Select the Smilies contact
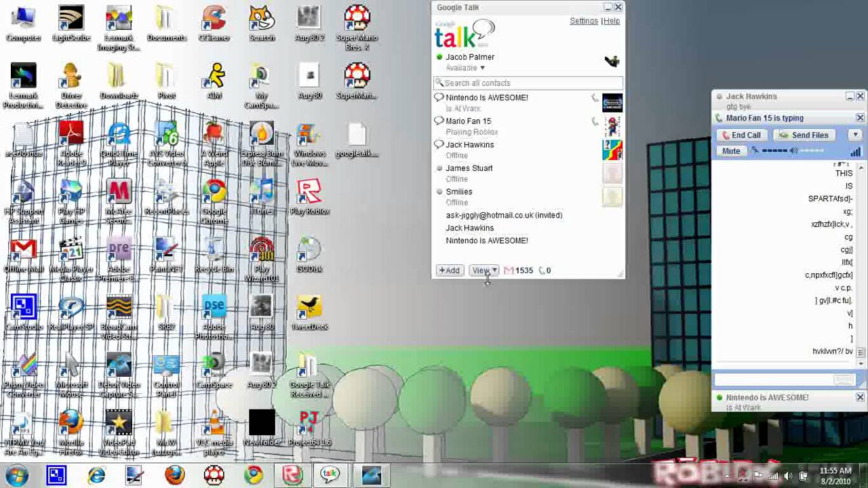 coord(528,197)
